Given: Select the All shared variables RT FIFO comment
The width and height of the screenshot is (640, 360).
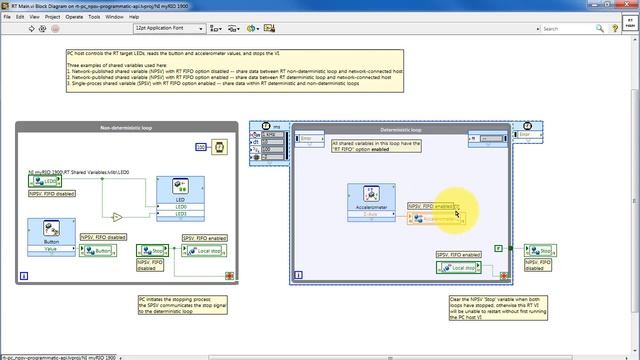Looking at the screenshot, I should [376, 146].
